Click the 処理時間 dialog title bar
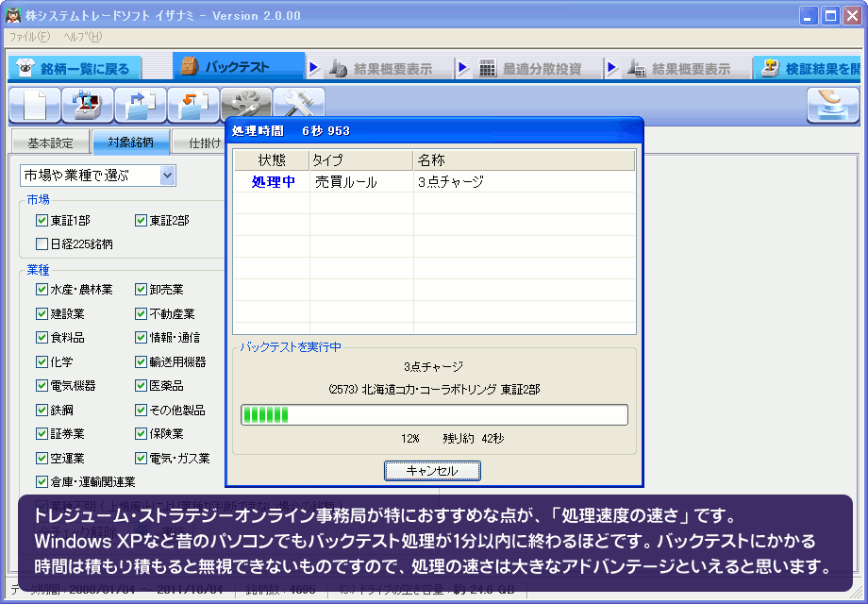Viewport: 868px width, 604px height. tap(435, 130)
